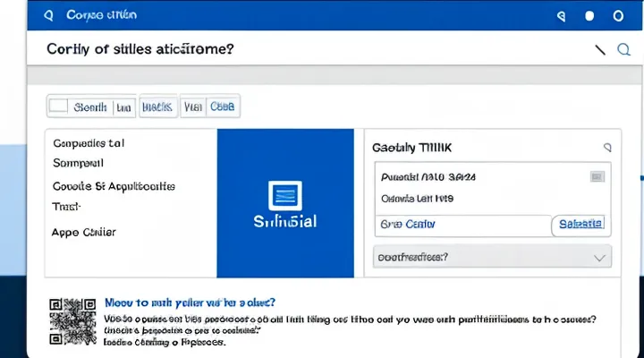Click the small gray icon in the first panel row

pyautogui.click(x=597, y=176)
